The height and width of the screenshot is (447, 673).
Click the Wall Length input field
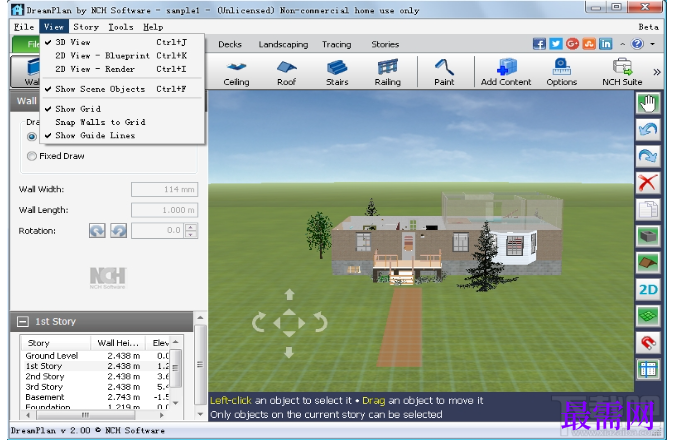[164, 210]
